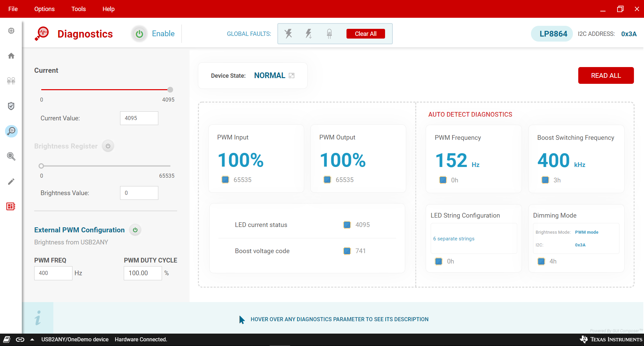Click the Clear All faults button
Image resolution: width=644 pixels, height=346 pixels.
pyautogui.click(x=365, y=34)
